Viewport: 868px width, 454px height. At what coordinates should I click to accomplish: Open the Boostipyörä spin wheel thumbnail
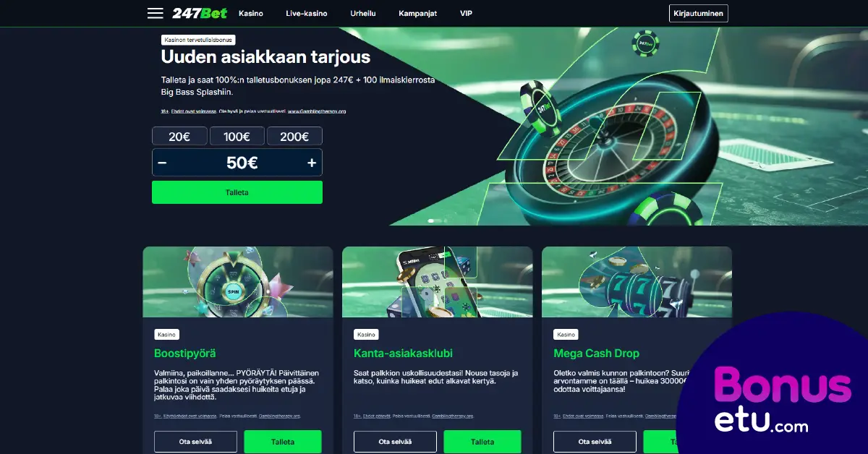point(238,282)
